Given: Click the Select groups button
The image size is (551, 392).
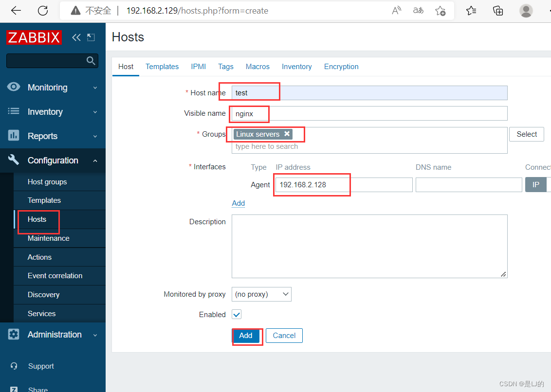Looking at the screenshot, I should (x=526, y=134).
